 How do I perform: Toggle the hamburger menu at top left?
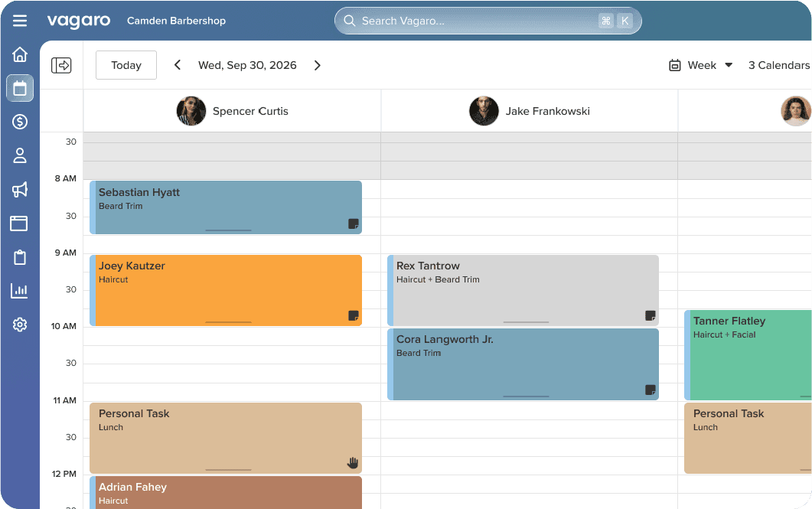(20, 21)
